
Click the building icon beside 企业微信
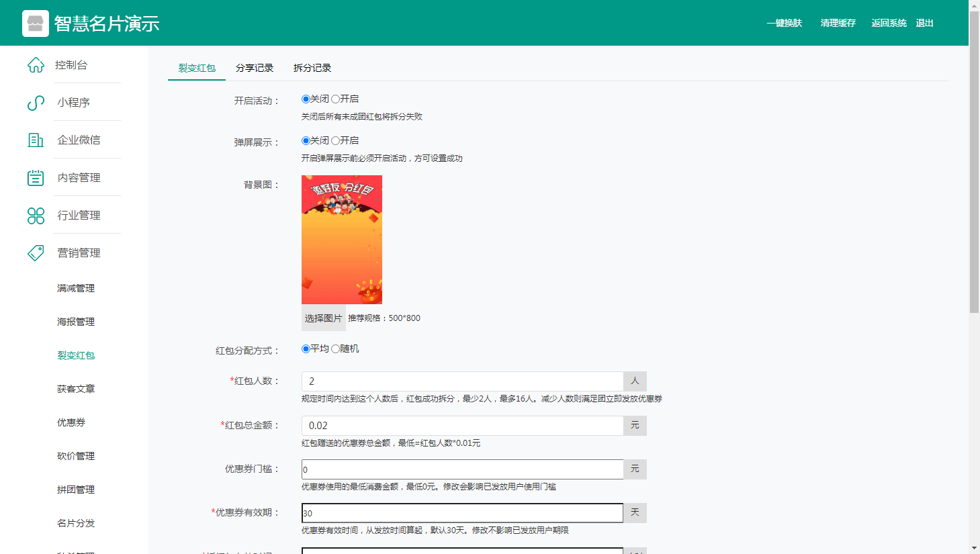tap(36, 140)
